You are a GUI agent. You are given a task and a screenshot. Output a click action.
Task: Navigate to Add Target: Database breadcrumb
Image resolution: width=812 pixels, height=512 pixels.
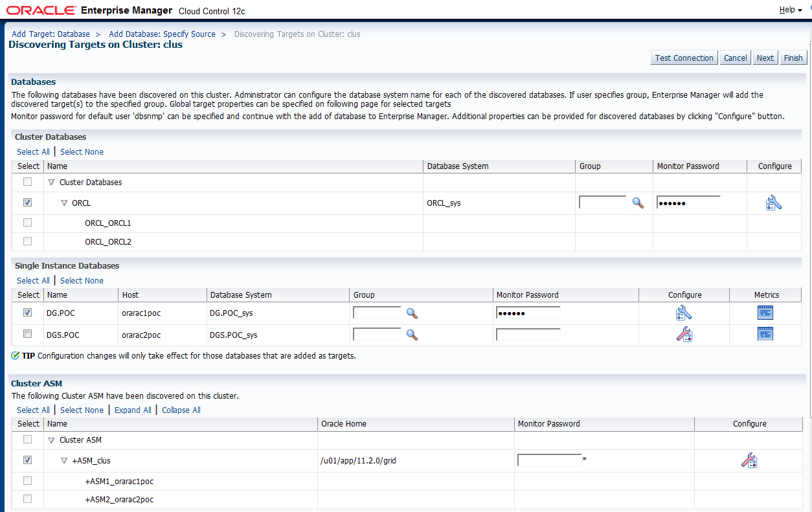pyautogui.click(x=51, y=34)
